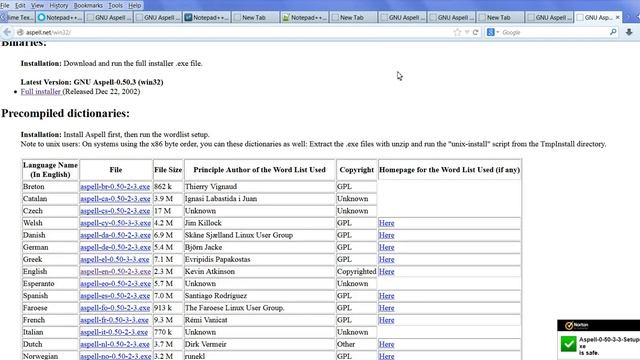Open the View menu
This screenshot has width=640, height=360.
point(37,6)
